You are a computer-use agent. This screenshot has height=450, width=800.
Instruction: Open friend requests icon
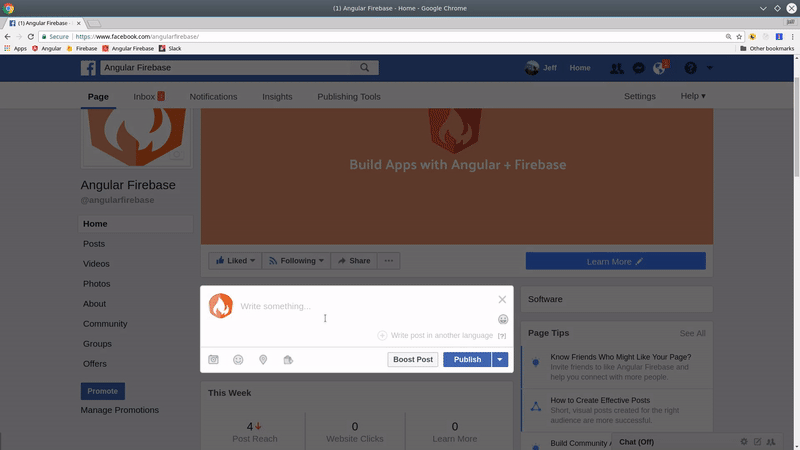pos(617,68)
